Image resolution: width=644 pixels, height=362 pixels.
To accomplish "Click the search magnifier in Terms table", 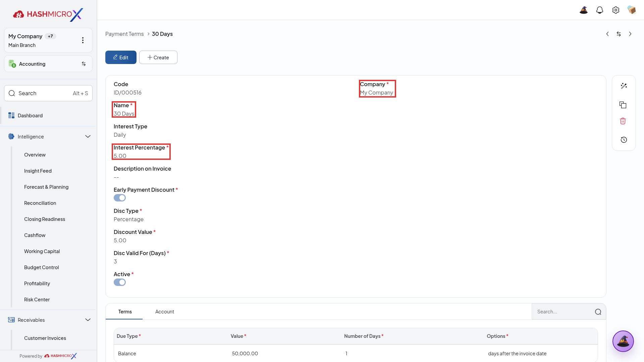I will pos(598,312).
